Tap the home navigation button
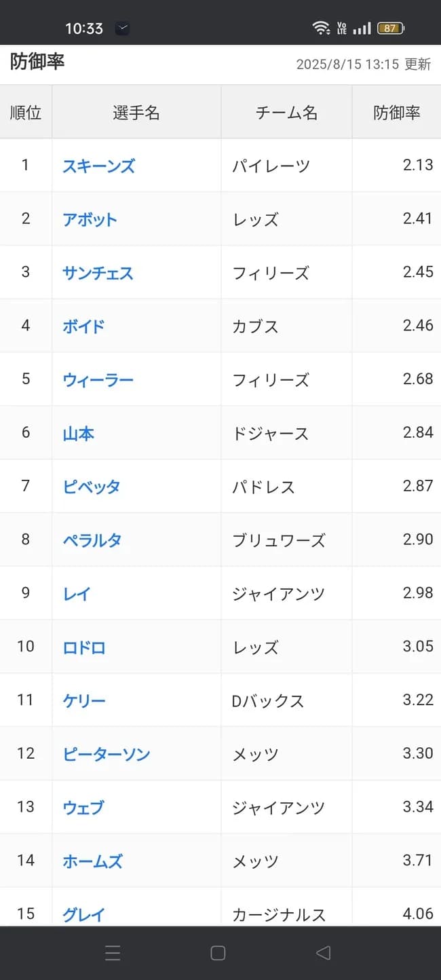The image size is (441, 980). 218,953
